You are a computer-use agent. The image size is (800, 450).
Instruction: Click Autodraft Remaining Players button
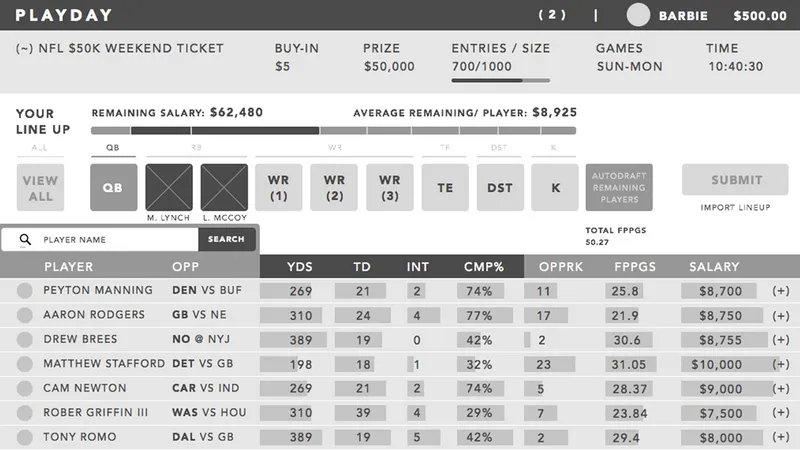pos(619,187)
